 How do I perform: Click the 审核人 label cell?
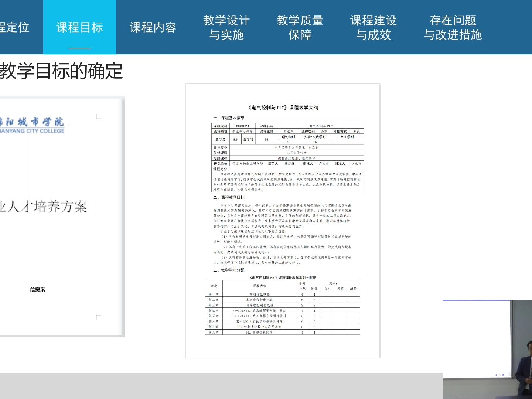(x=308, y=163)
